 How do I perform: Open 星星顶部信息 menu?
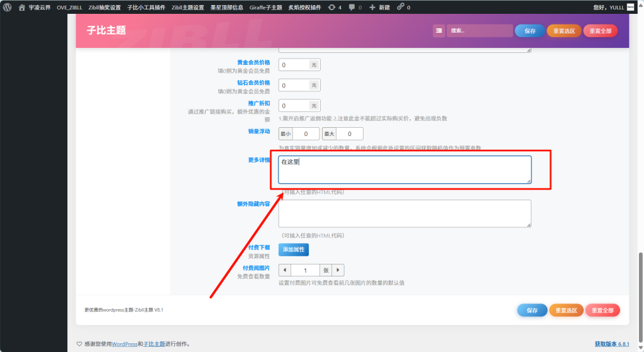226,8
